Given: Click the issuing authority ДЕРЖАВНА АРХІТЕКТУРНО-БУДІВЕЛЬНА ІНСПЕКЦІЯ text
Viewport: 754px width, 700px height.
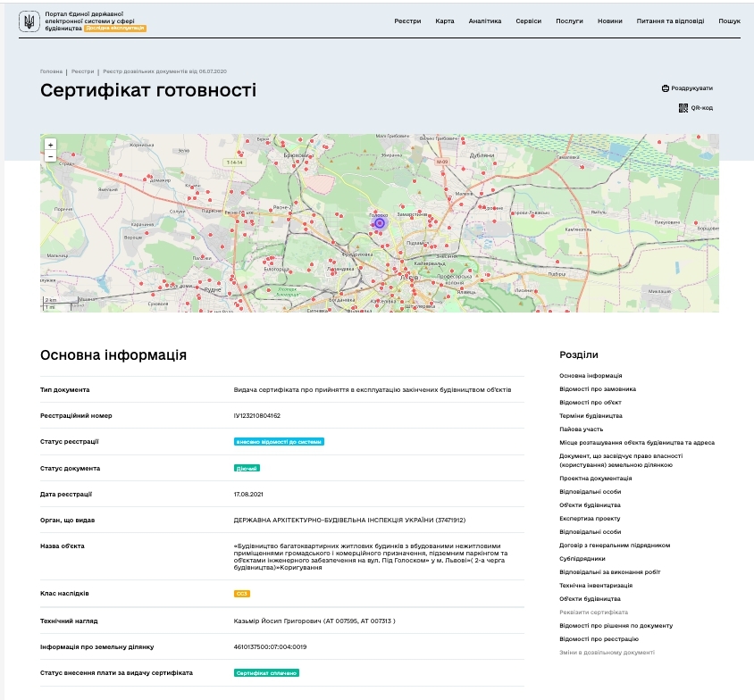Looking at the screenshot, I should click(x=349, y=521).
